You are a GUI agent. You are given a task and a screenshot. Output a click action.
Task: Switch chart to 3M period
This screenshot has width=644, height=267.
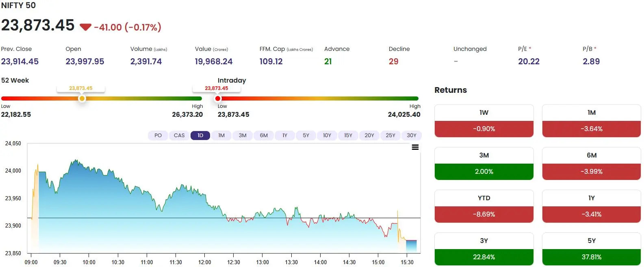pyautogui.click(x=243, y=136)
